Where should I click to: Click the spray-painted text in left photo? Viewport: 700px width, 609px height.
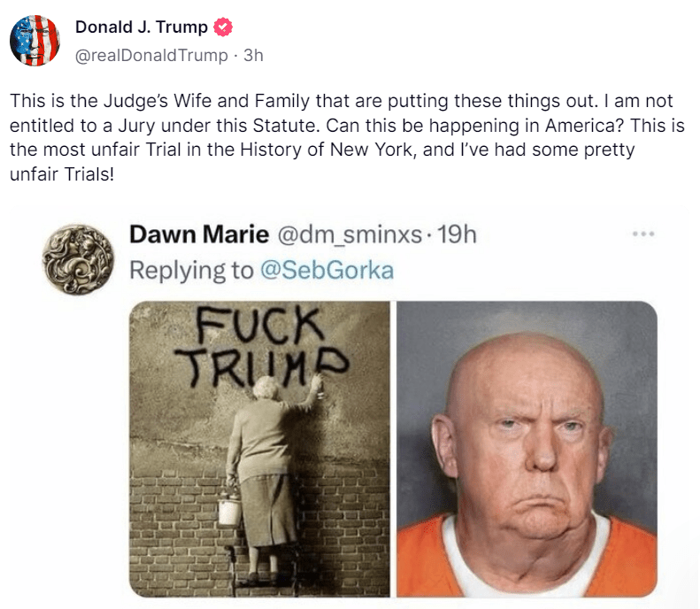coord(261,346)
